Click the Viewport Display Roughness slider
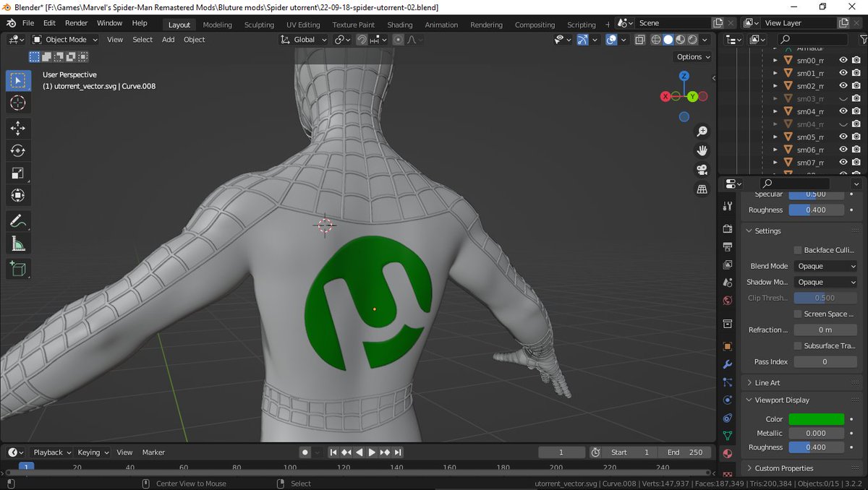Image resolution: width=868 pixels, height=490 pixels. coord(816,447)
